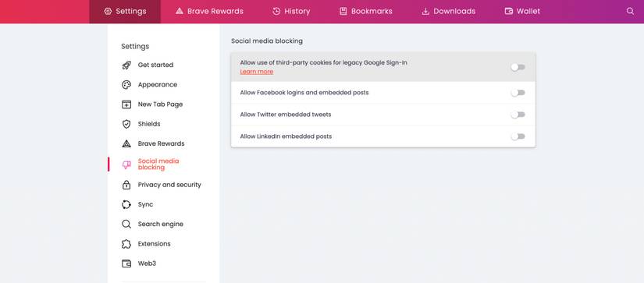This screenshot has width=644, height=283.
Task: Enable third-party cookies for legacy Google Sign-In
Action: click(x=518, y=67)
